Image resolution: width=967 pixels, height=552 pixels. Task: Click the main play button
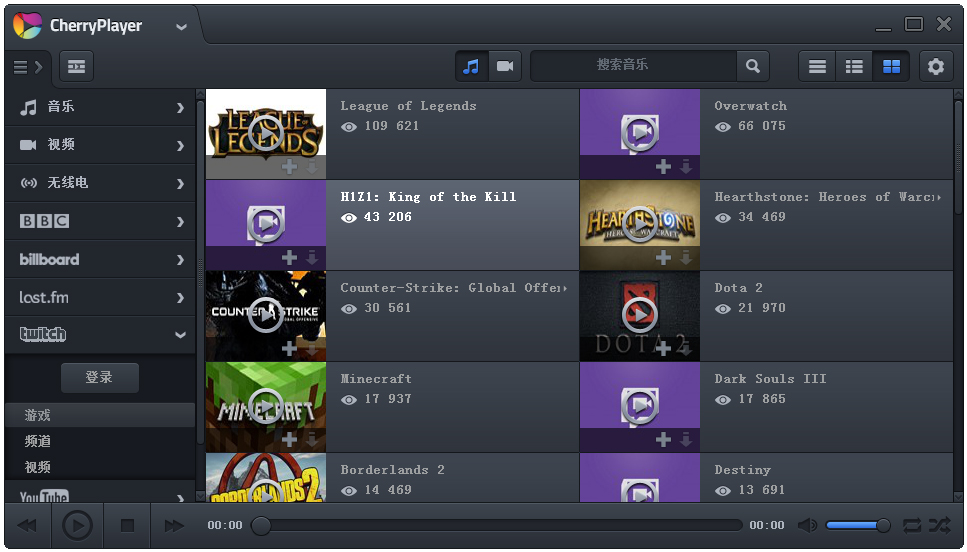[78, 526]
